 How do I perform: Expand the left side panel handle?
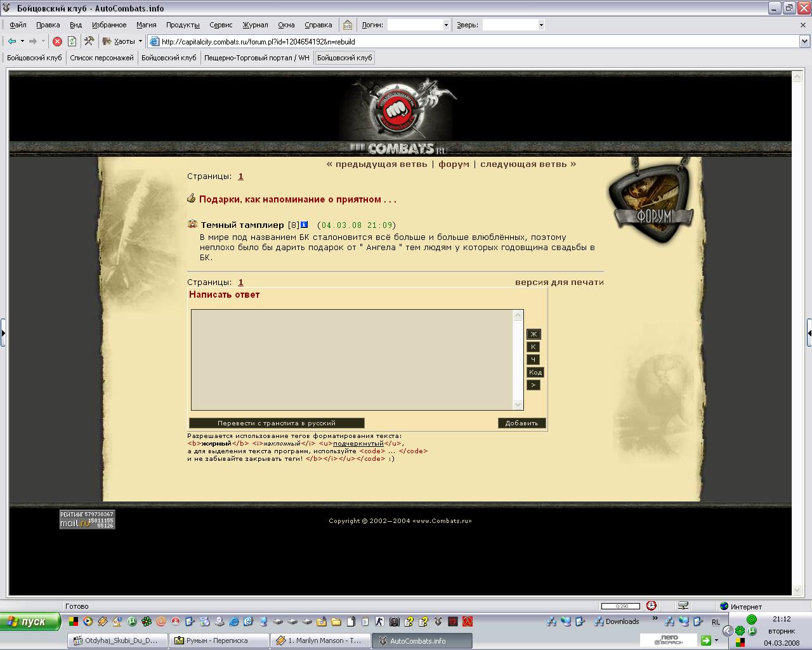click(3, 332)
